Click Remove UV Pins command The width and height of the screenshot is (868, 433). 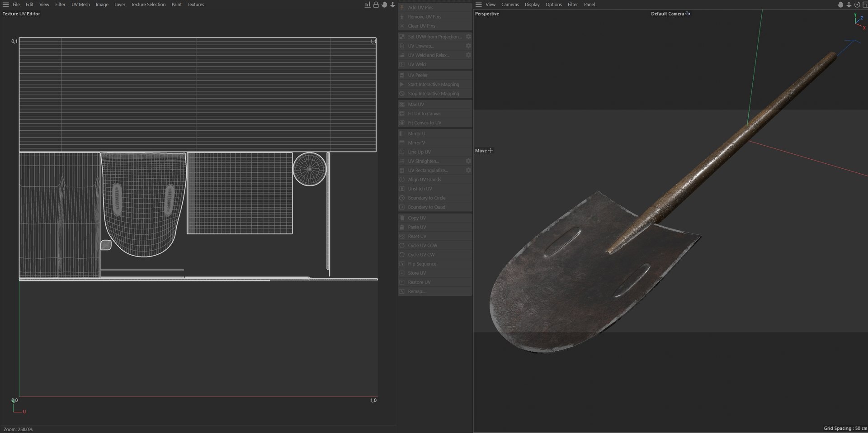(435, 17)
